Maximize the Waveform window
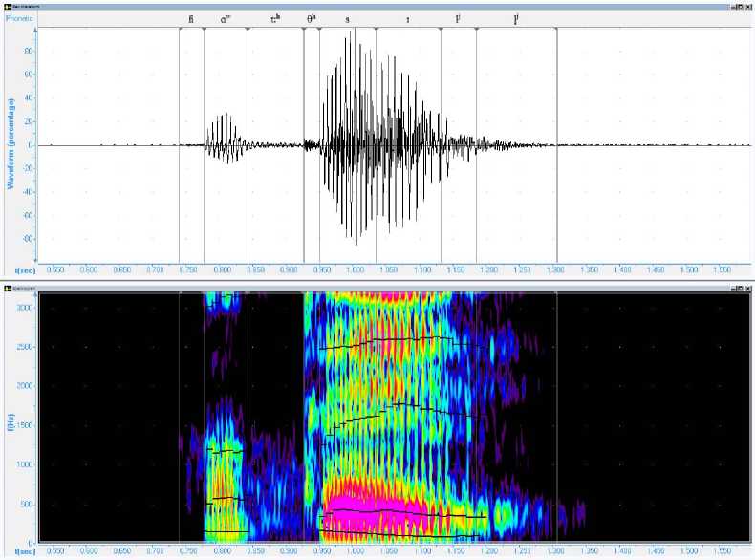This screenshot has width=755, height=560. 739,6
